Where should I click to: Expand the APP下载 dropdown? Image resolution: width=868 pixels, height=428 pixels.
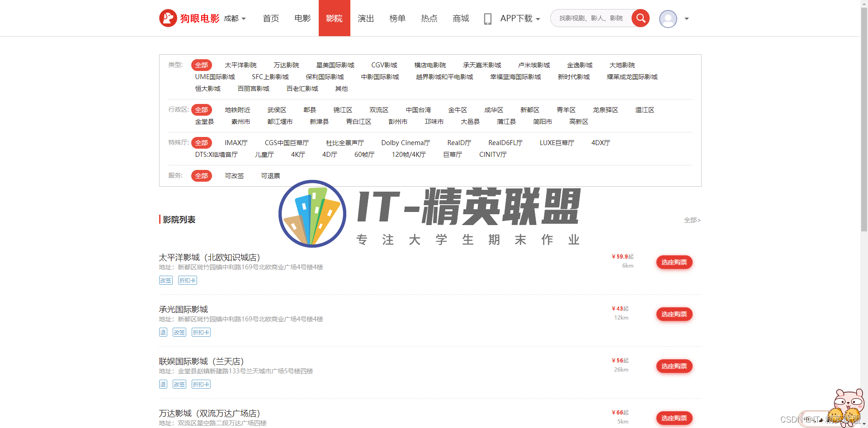(x=520, y=19)
